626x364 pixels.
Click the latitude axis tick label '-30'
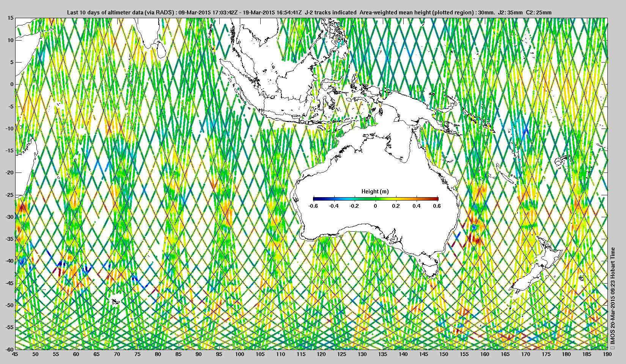(x=10, y=217)
